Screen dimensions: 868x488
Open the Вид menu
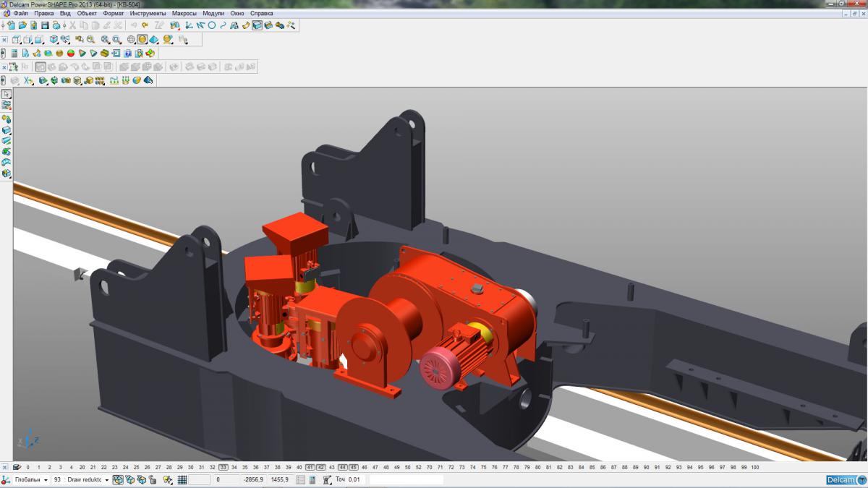point(65,13)
